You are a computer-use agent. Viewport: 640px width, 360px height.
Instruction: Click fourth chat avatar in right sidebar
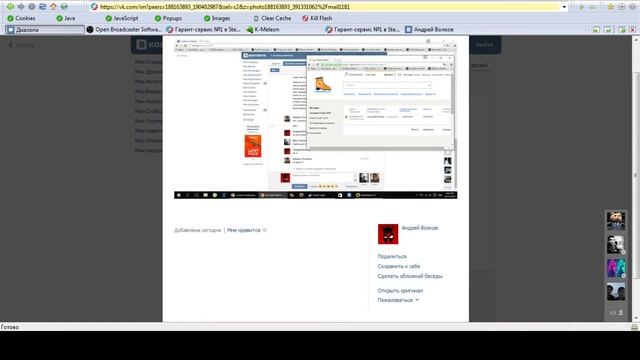coord(616,292)
